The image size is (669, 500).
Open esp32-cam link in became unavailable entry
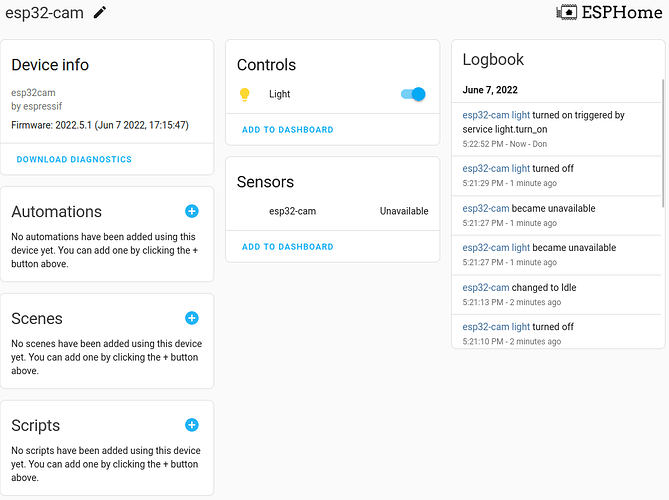pyautogui.click(x=486, y=208)
